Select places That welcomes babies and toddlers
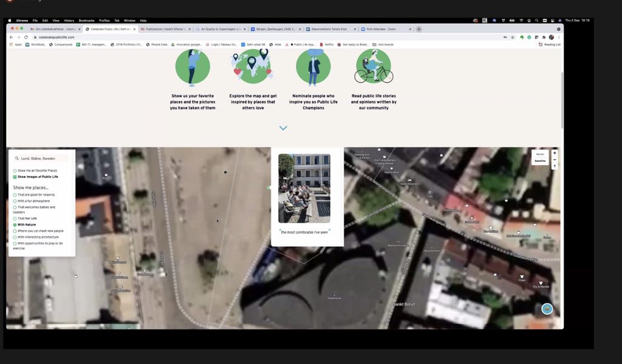 34,209
